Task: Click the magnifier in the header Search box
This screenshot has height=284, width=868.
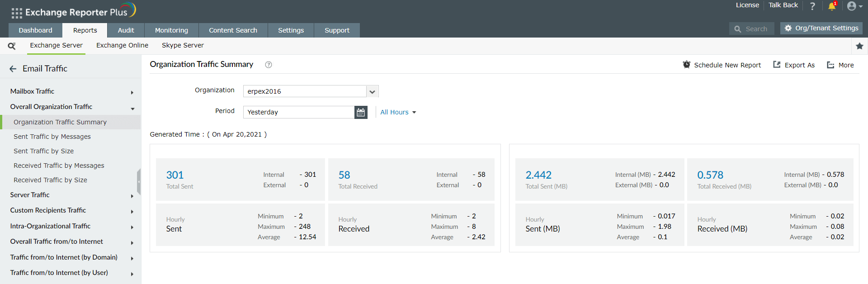Action: pyautogui.click(x=737, y=29)
